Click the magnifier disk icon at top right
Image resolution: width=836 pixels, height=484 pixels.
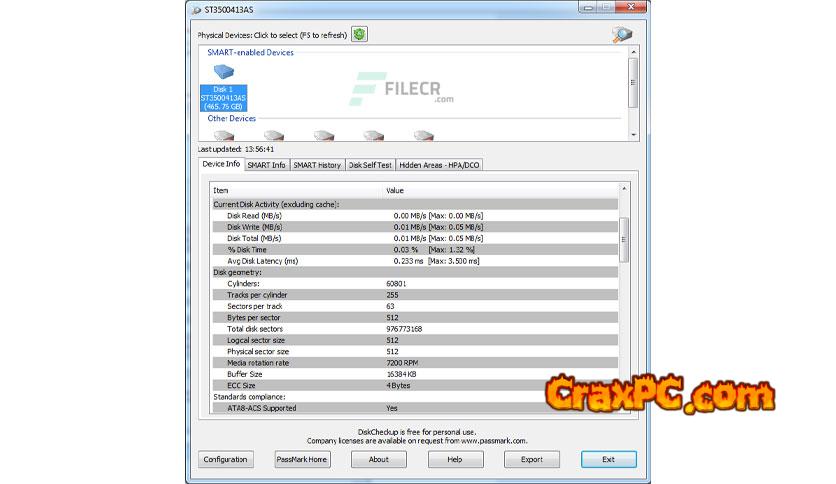[x=622, y=35]
